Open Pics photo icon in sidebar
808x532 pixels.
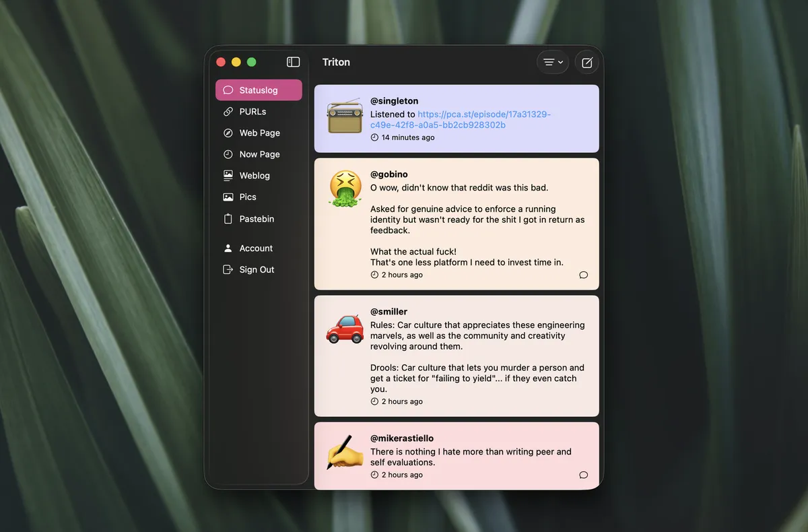pos(228,197)
